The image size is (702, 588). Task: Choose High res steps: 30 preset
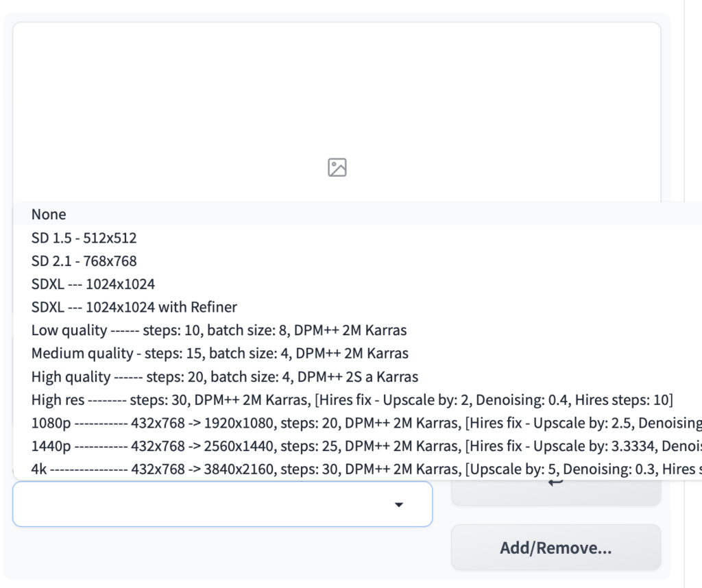(358, 400)
